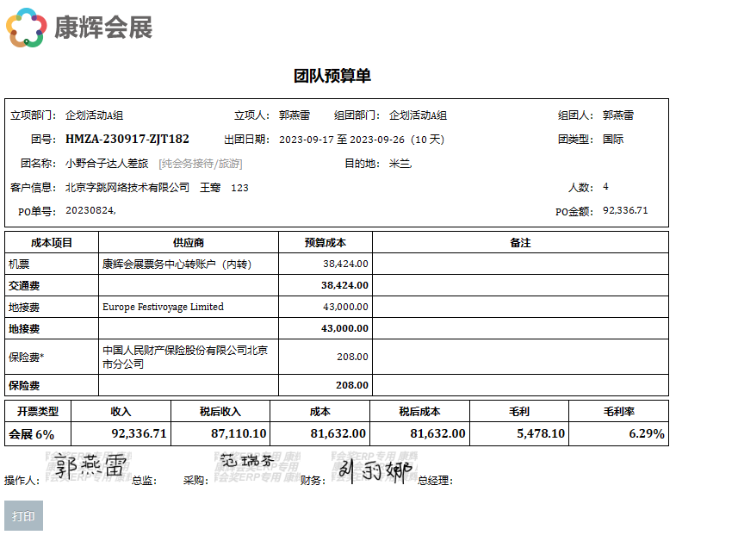Click the 保险费 subtotal amount 208.00
Image resolution: width=738 pixels, height=560 pixels.
pos(352,385)
